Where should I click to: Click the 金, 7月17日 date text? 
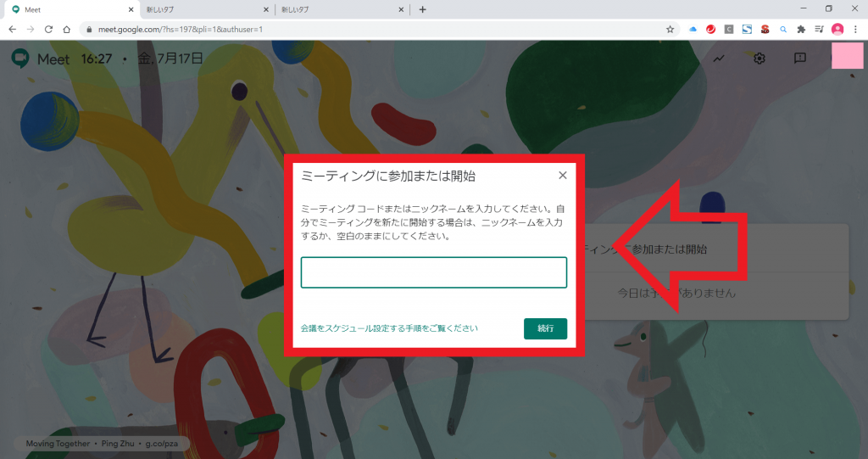pyautogui.click(x=170, y=59)
